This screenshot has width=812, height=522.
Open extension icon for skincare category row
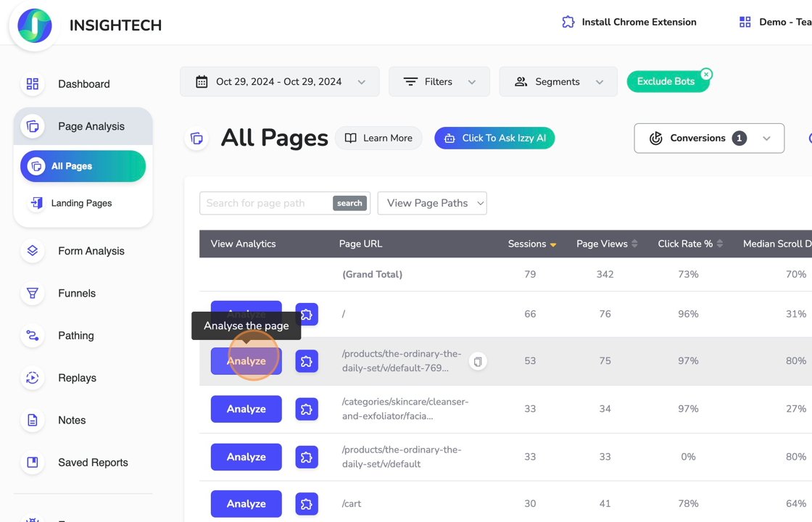(x=307, y=409)
